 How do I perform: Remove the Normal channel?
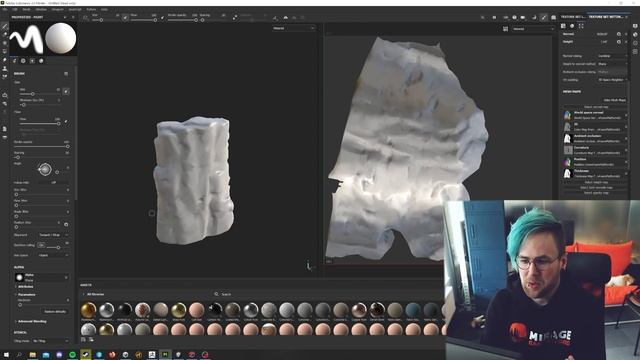coord(627,34)
